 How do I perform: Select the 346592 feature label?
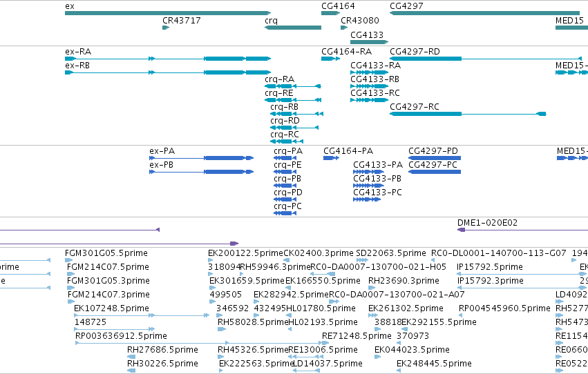pos(232,308)
